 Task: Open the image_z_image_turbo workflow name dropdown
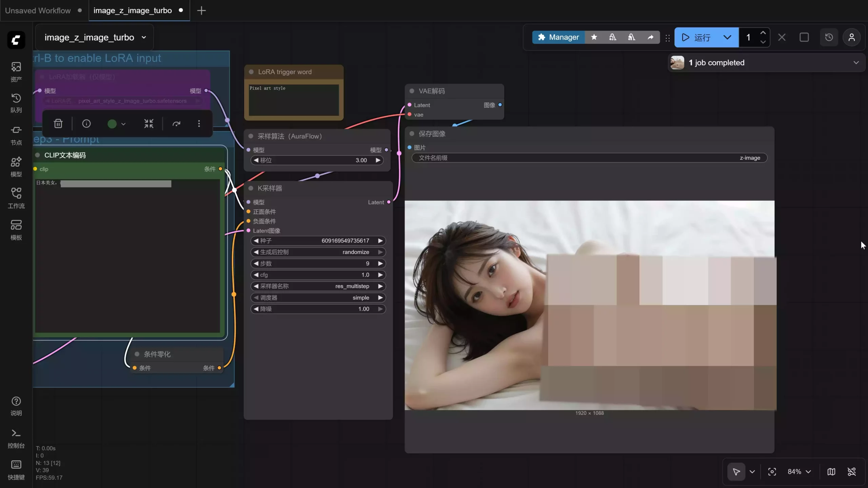(144, 37)
